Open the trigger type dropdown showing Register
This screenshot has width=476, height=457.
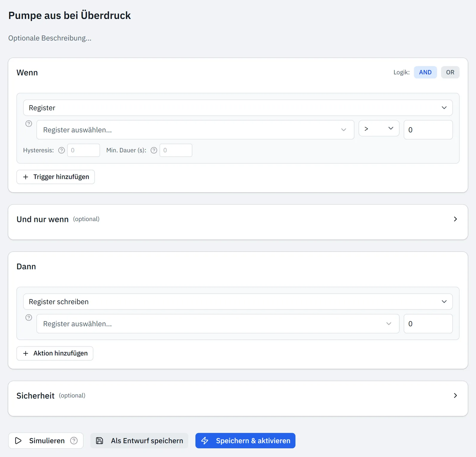pyautogui.click(x=238, y=108)
